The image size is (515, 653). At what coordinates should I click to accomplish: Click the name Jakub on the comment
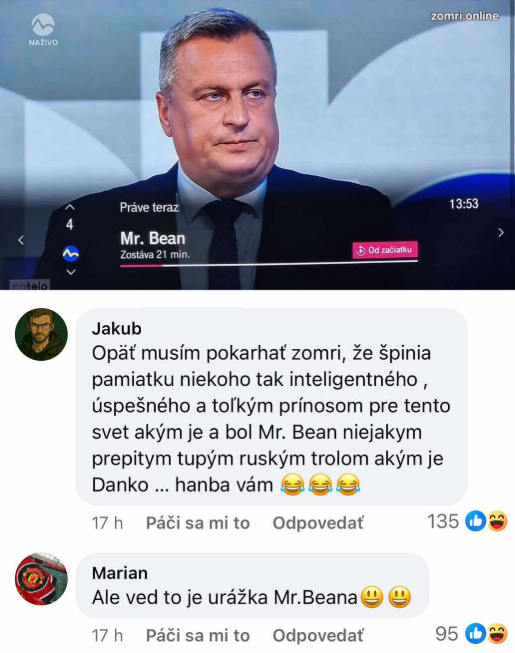point(117,329)
